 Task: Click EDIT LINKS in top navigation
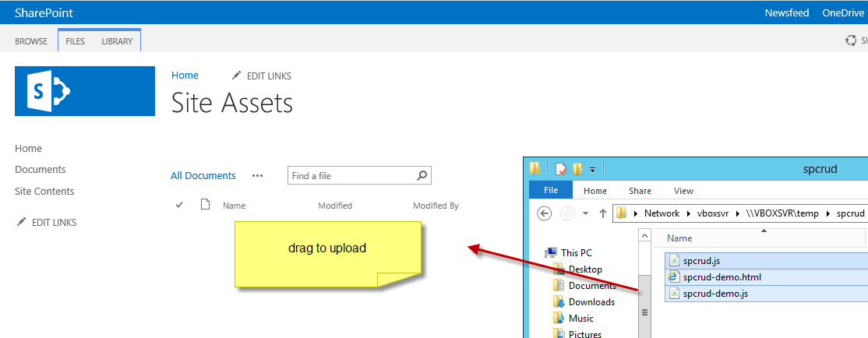269,76
